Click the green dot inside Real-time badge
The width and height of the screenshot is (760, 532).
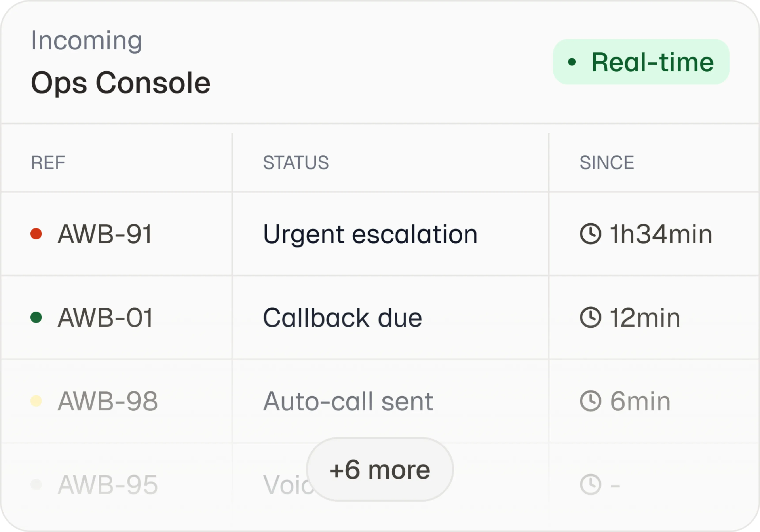coord(572,62)
